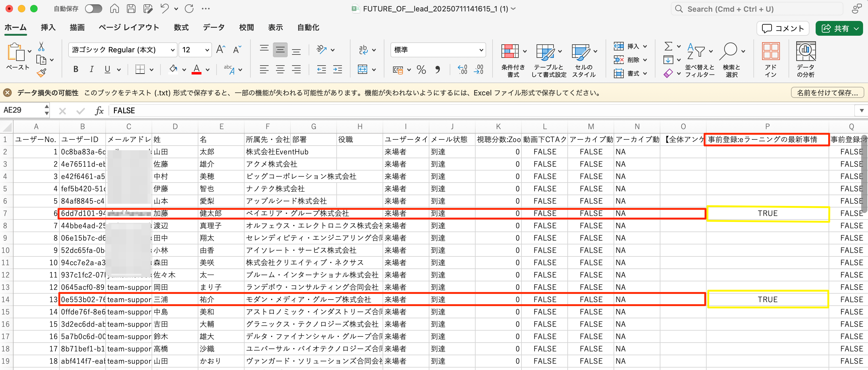The image size is (868, 370).
Task: Click the green 共有 share button
Action: click(839, 28)
